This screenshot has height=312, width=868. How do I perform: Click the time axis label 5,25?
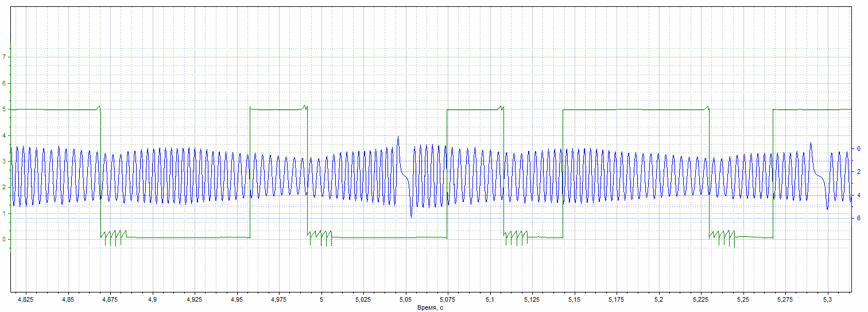click(x=743, y=299)
